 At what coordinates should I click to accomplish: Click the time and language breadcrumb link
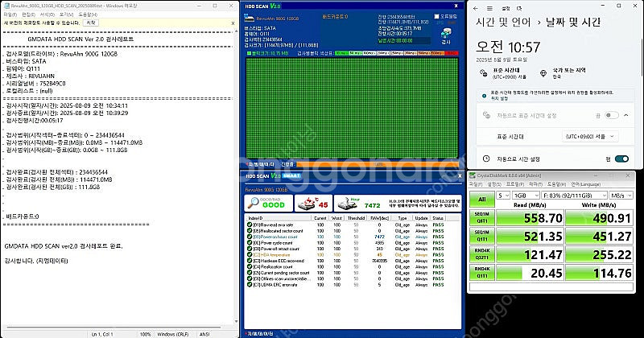pos(502,23)
